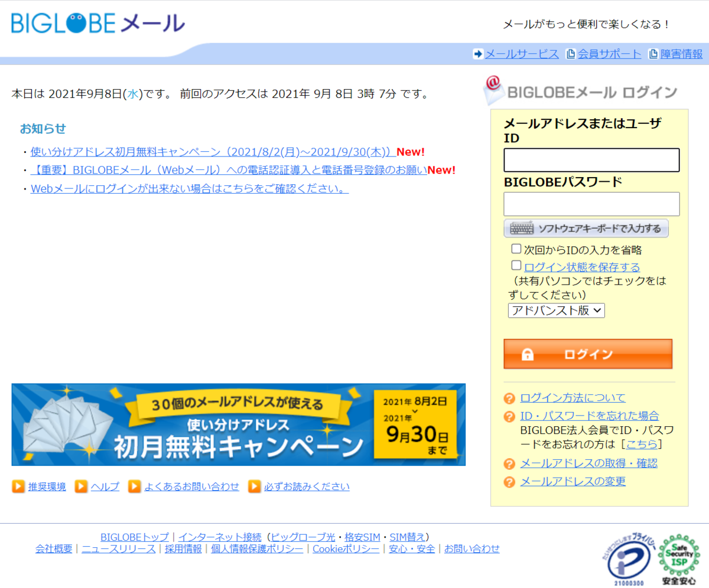Click the page icon beside 障害情報
Screen dimensions: 709x588
point(653,54)
